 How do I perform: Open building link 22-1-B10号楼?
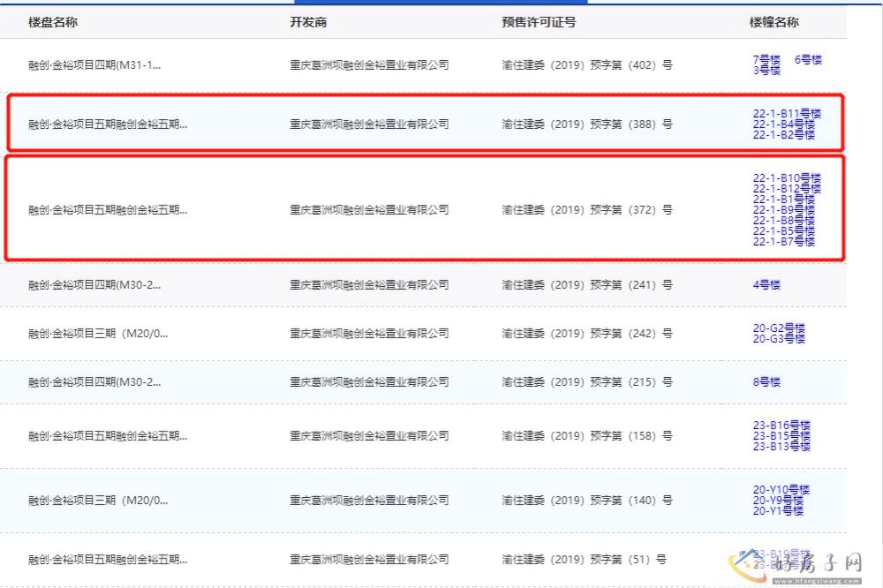coord(787,178)
